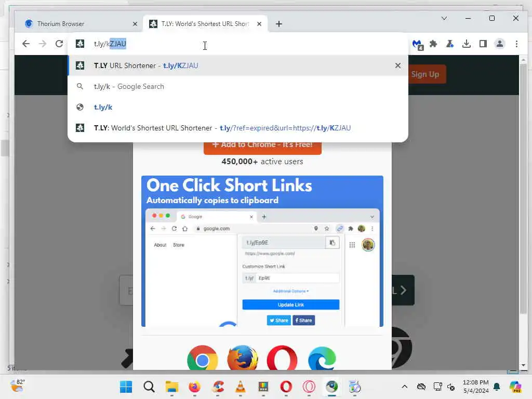
Task: Open VLC media player from taskbar
Action: [240, 387]
